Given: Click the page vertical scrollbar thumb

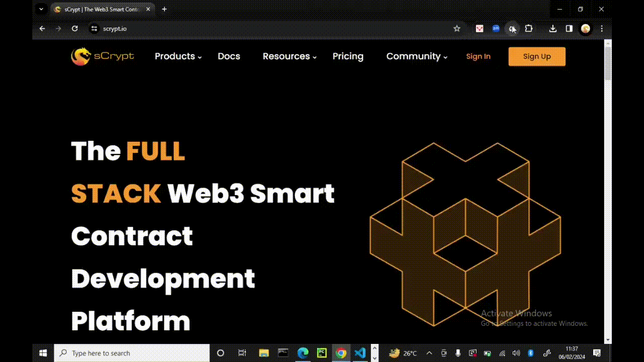Looking at the screenshot, I should (608, 63).
